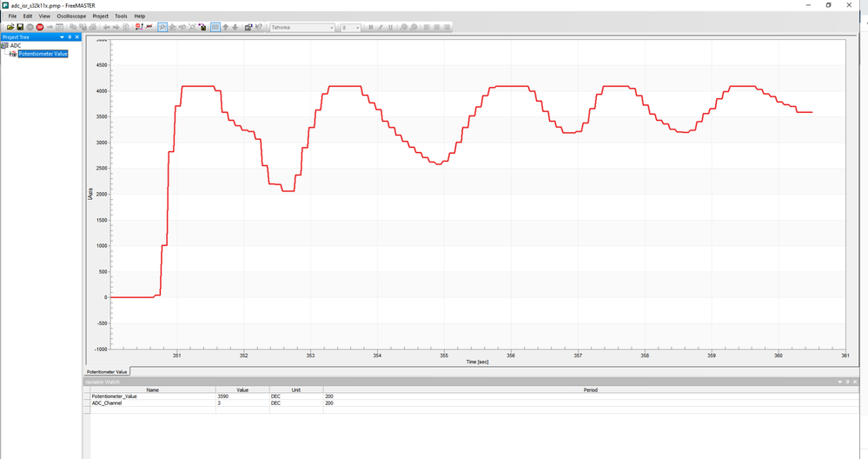Toggle Italic formatting
This screenshot has height=459, width=868.
click(381, 27)
